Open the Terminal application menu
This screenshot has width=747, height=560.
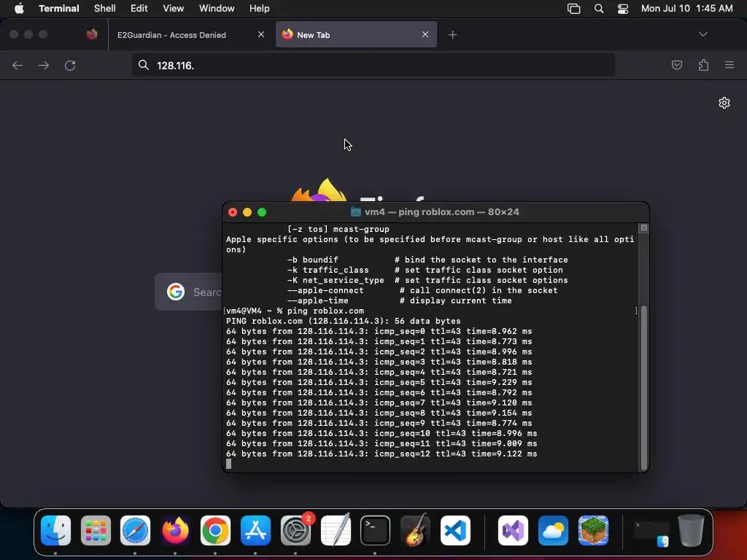59,9
